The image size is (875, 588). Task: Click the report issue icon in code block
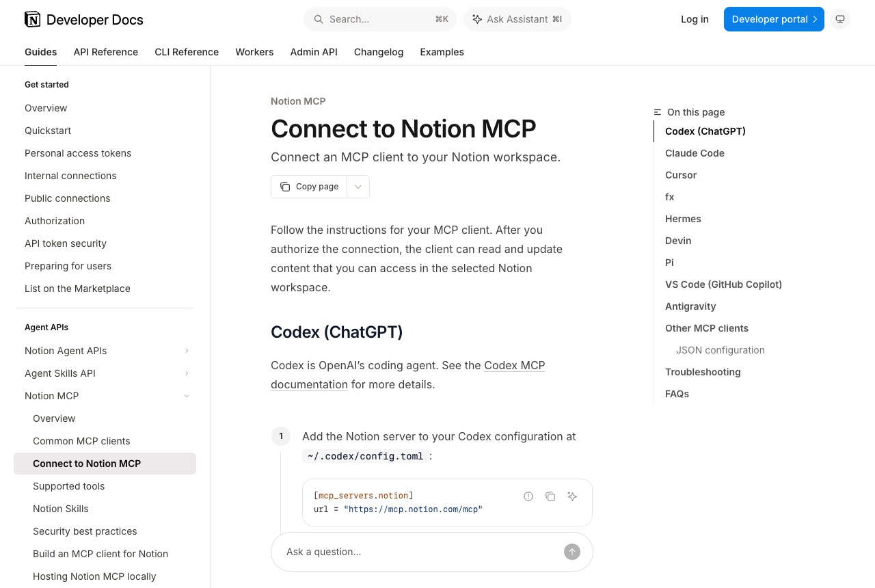click(528, 496)
